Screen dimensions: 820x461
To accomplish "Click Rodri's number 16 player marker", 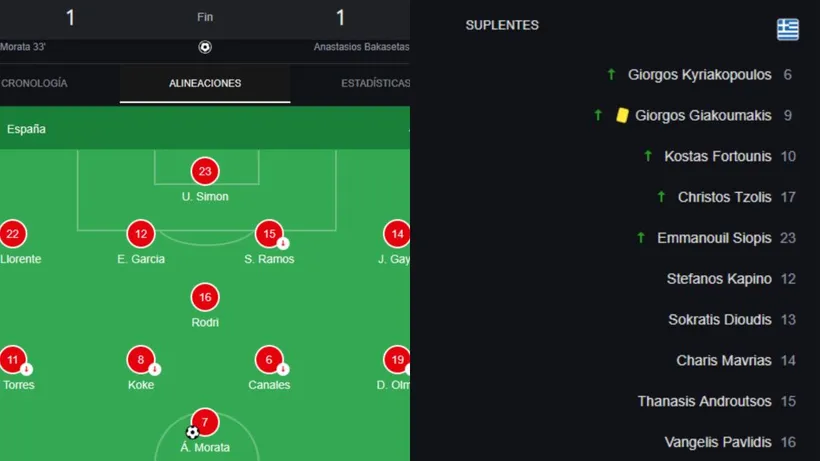I will click(x=205, y=297).
